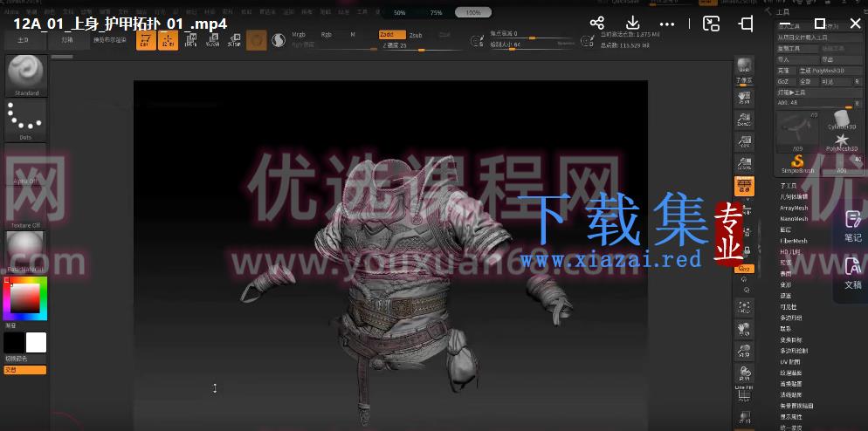Open the Alpha Off selector
The width and height of the screenshot is (868, 431).
pos(26,164)
